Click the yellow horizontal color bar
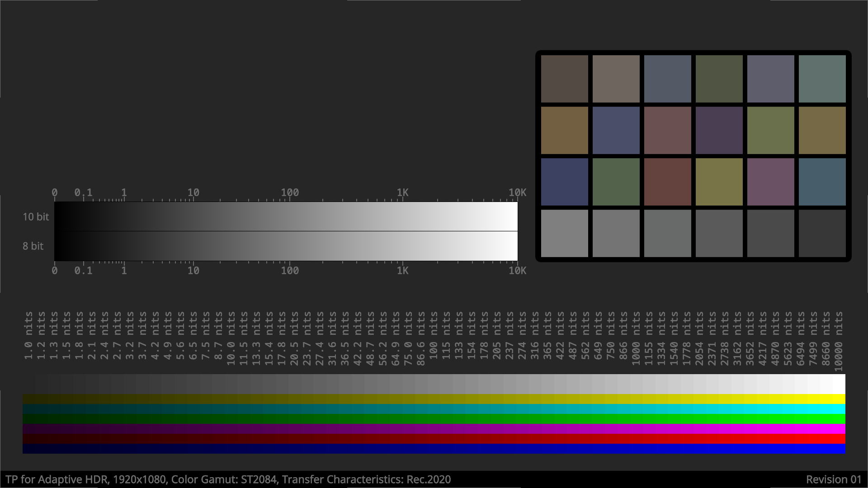 [x=434, y=399]
